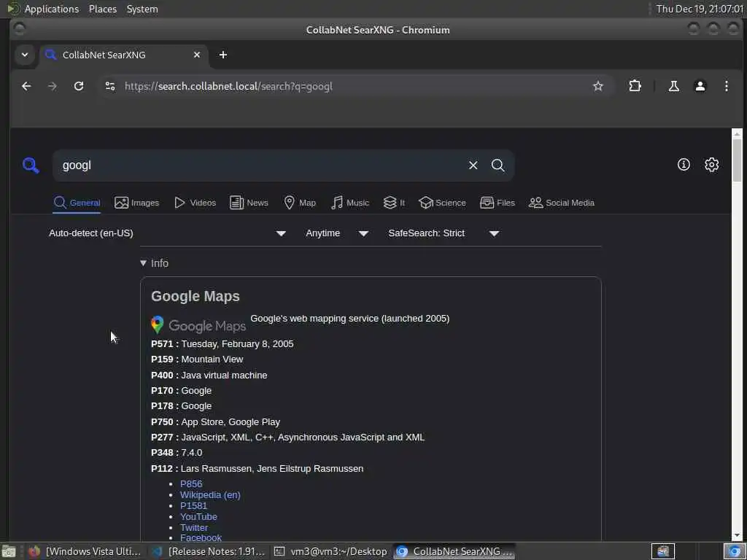The width and height of the screenshot is (747, 560).
Task: Click the P400 Java virtual machine row
Action: pyautogui.click(x=209, y=376)
